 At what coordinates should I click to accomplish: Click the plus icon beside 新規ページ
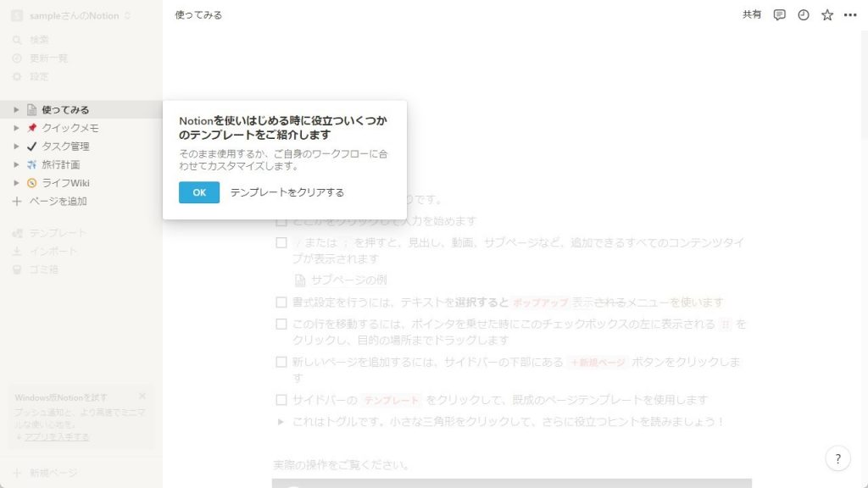tap(17, 473)
